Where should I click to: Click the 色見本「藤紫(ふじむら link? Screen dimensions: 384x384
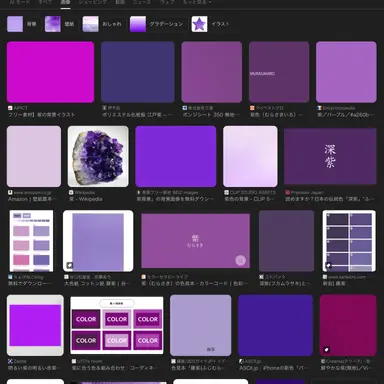(x=198, y=368)
